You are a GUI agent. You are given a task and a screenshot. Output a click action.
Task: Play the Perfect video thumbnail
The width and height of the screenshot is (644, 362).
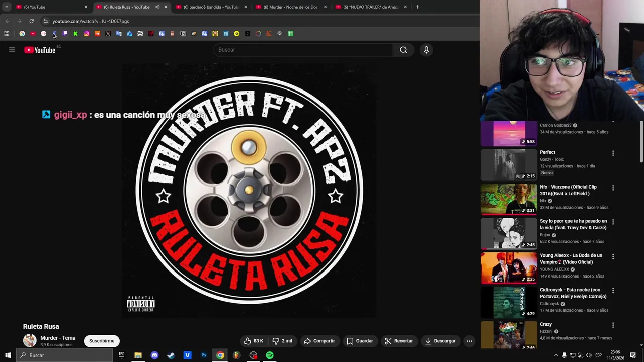pos(509,164)
